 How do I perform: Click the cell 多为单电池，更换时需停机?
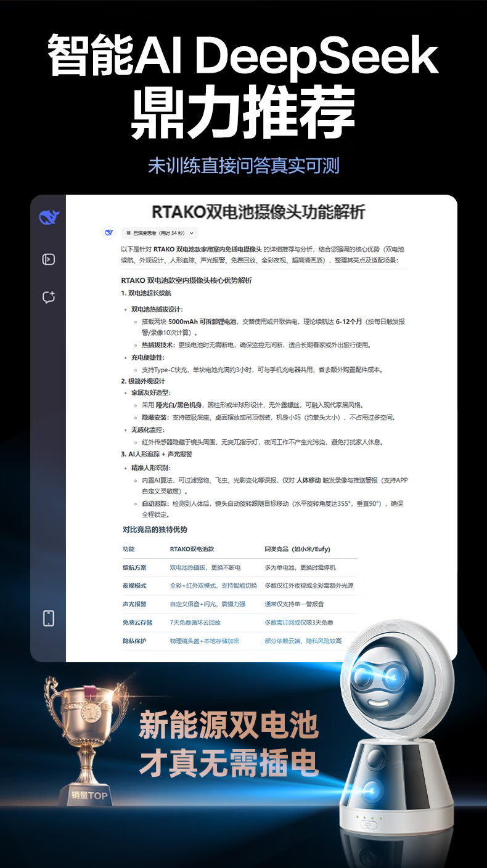pos(300,567)
